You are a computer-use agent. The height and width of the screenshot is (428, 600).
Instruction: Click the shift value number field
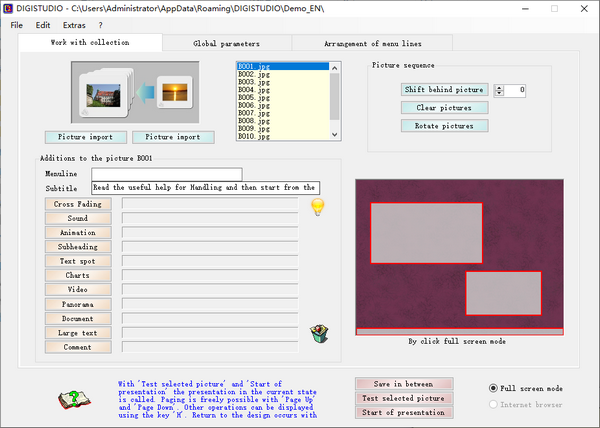click(x=515, y=90)
